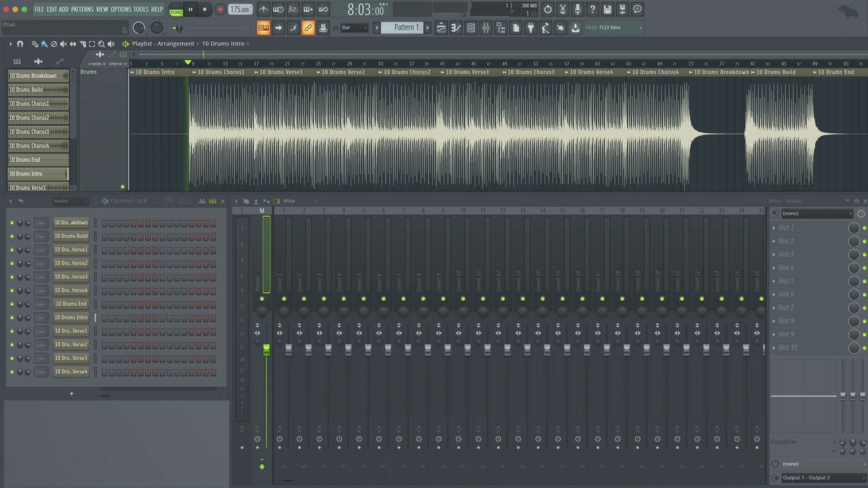
Task: Click the help question mark icon
Action: click(x=592, y=9)
